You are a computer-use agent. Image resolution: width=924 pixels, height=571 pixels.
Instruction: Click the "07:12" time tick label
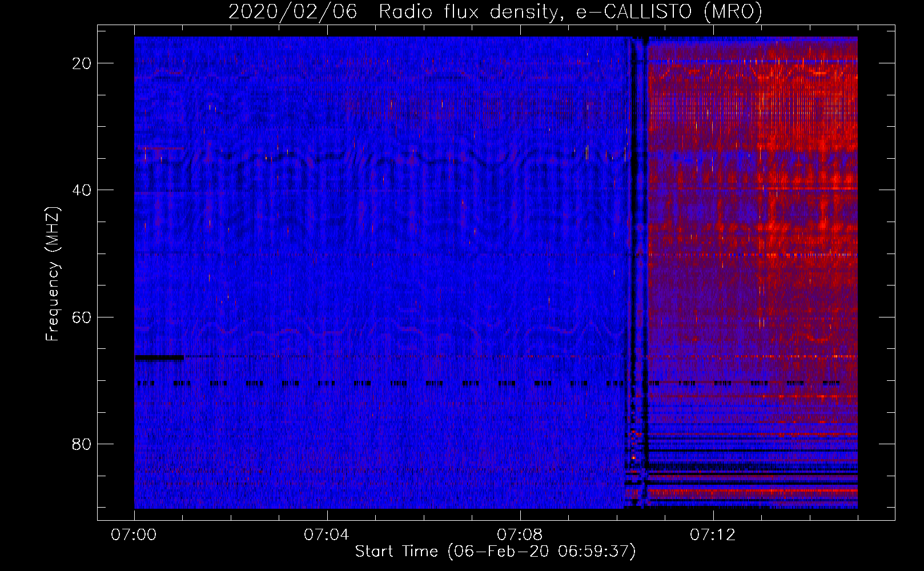[713, 535]
